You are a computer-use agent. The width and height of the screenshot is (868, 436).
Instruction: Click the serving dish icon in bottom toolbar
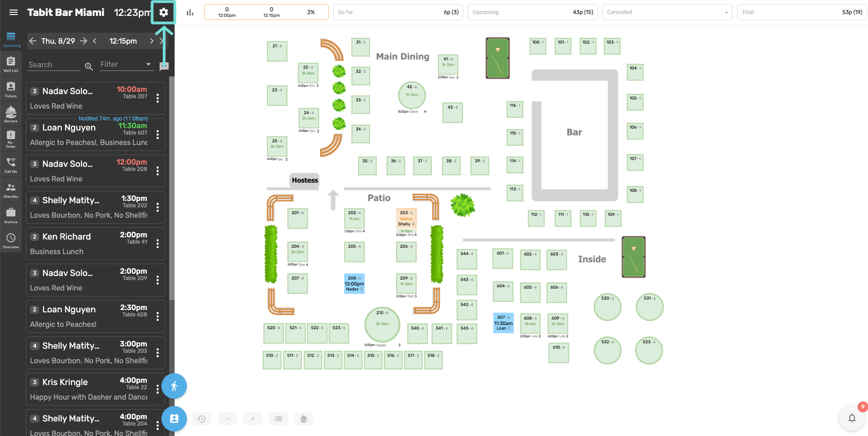[304, 419]
